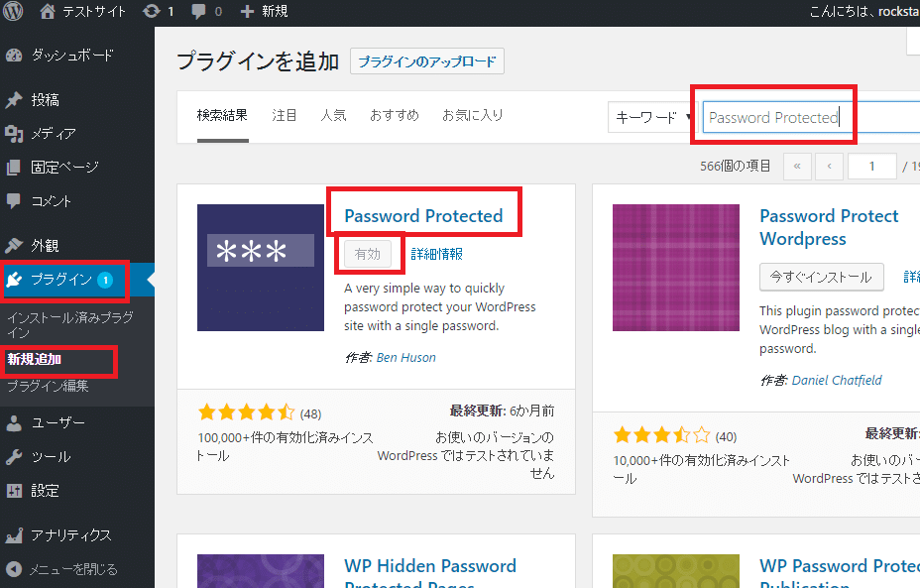This screenshot has width=920, height=588.
Task: Open テストサイト site name in admin bar
Action: point(94,11)
